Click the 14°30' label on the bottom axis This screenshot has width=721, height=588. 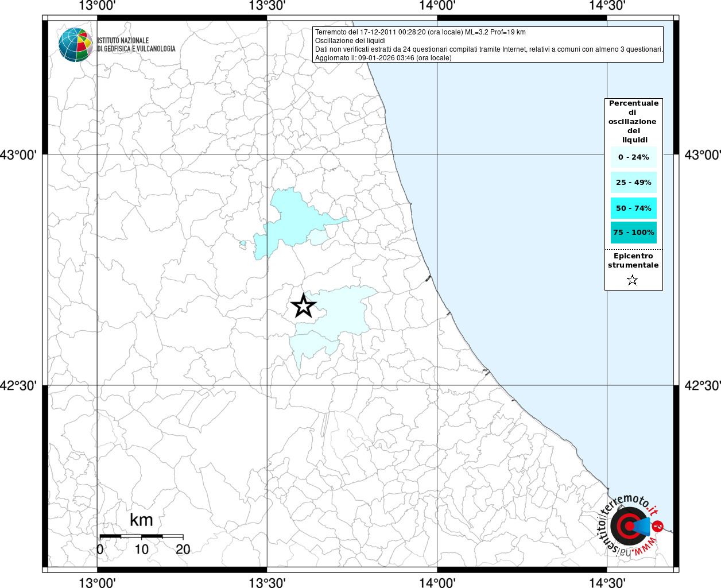[x=607, y=583]
